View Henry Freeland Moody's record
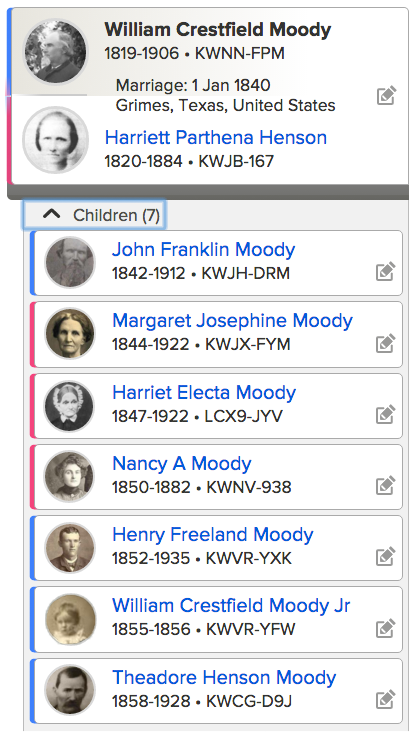The height and width of the screenshot is (739, 417). (213, 534)
